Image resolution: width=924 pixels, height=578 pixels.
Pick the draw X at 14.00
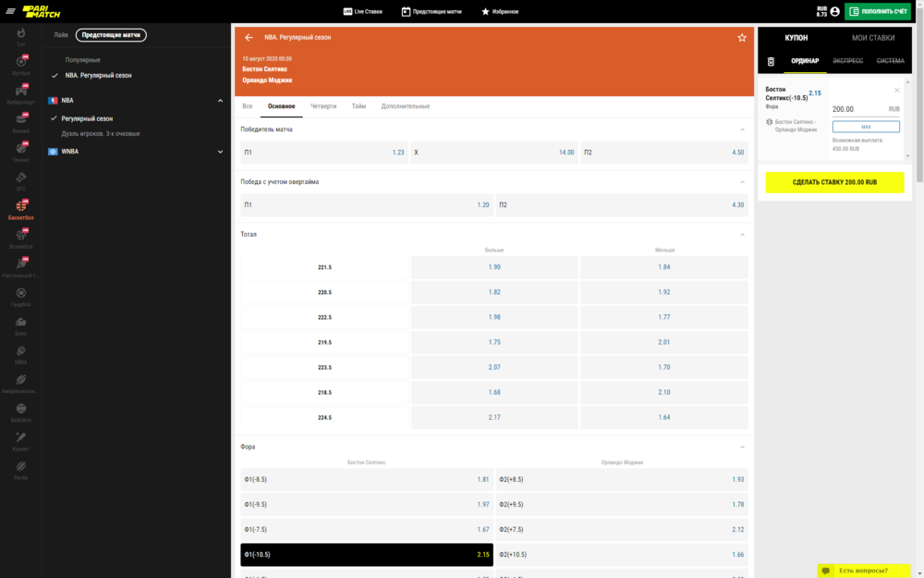point(493,153)
